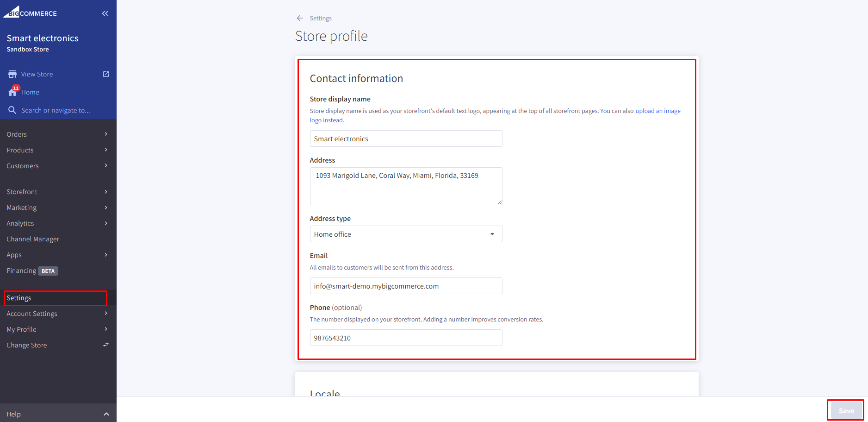Screen dimensions: 868x422
Task: Click the View Store storefront icon
Action: 12,74
